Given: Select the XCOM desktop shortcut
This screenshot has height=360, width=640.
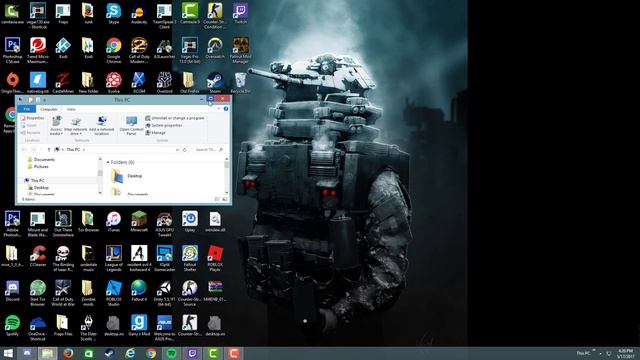Looking at the screenshot, I should (139, 82).
